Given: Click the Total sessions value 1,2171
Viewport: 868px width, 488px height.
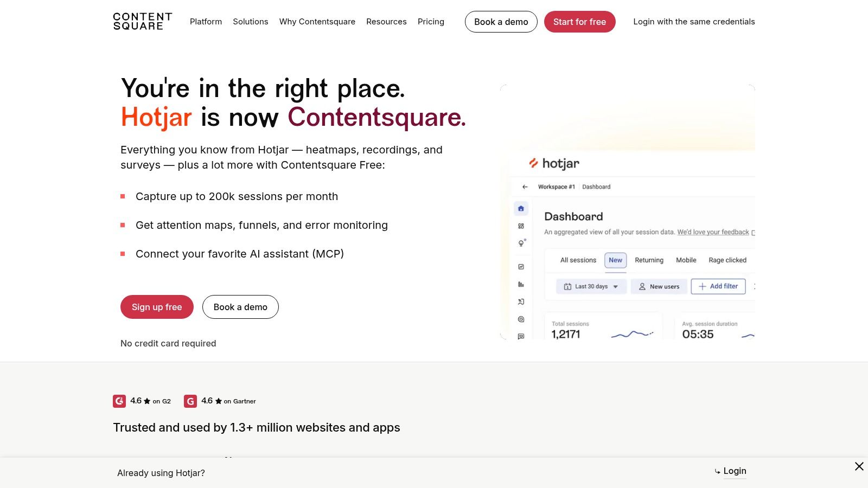Looking at the screenshot, I should pos(566,334).
